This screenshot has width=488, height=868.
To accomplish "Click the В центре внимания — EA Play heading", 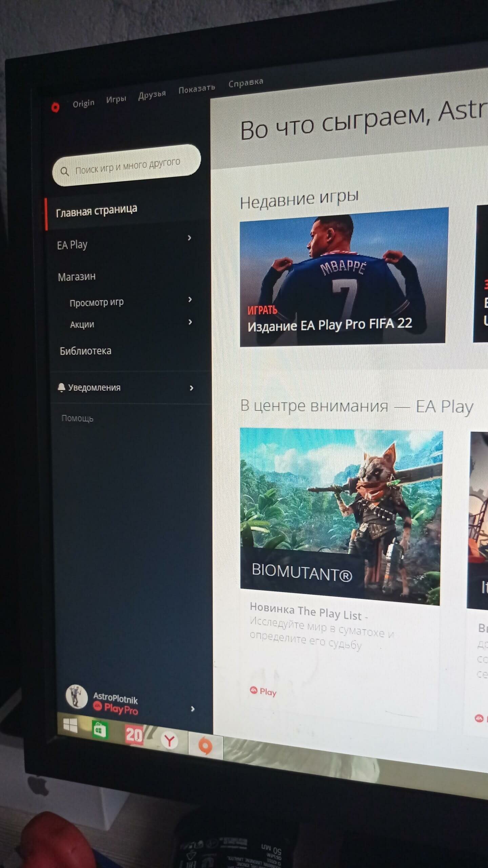I will click(x=357, y=406).
